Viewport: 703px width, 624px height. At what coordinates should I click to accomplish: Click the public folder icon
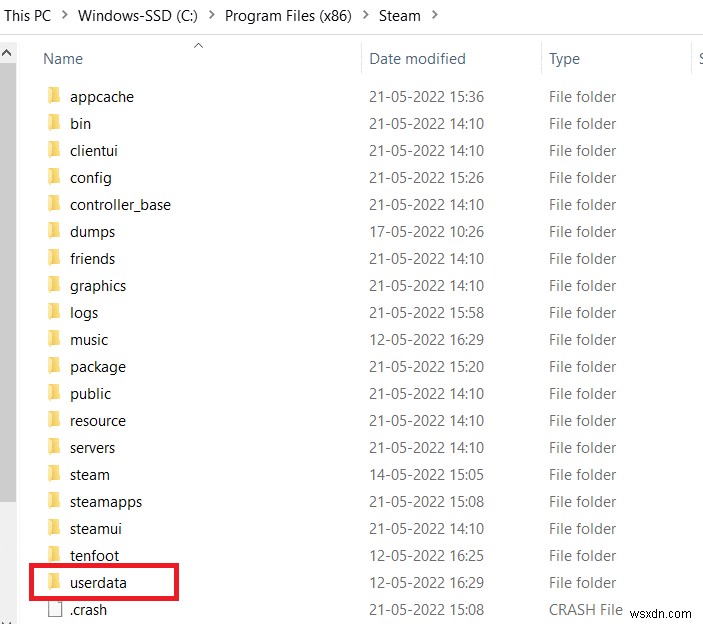point(54,392)
